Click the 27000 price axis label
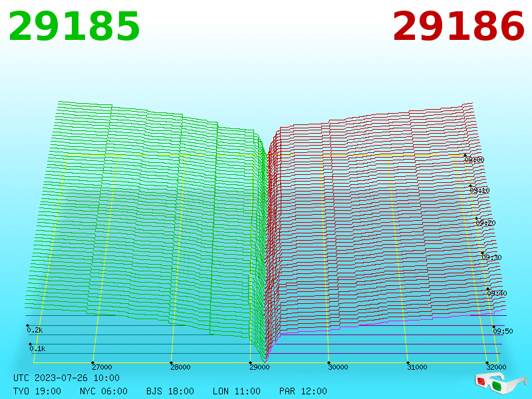This screenshot has height=399, width=532. pyautogui.click(x=102, y=367)
